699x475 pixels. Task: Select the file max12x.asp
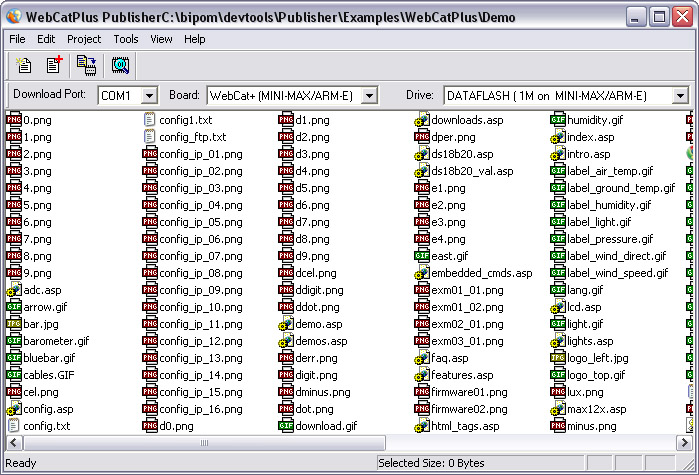tap(596, 409)
